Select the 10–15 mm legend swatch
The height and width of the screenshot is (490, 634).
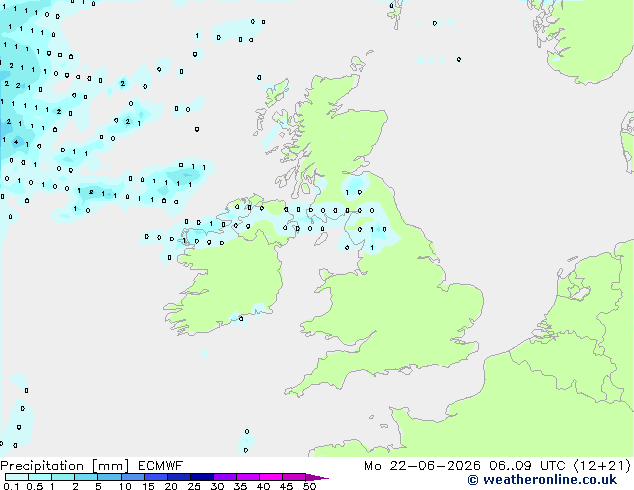[x=132, y=477]
